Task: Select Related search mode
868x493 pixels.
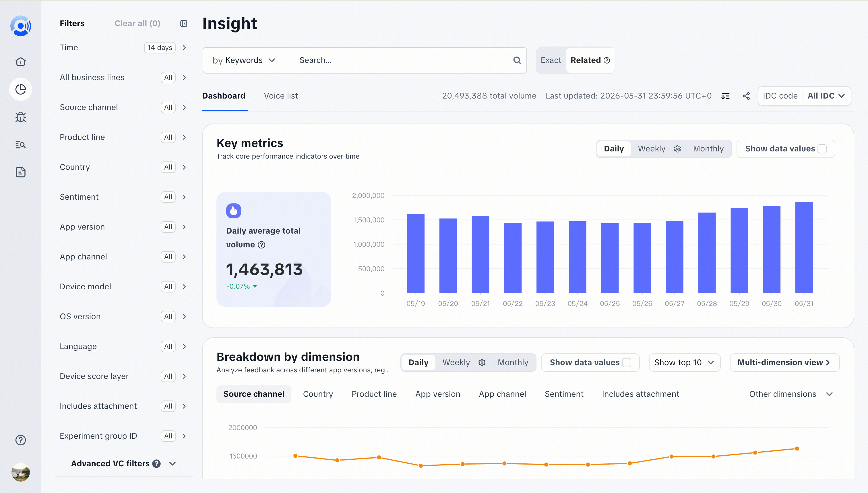Action: (590, 60)
